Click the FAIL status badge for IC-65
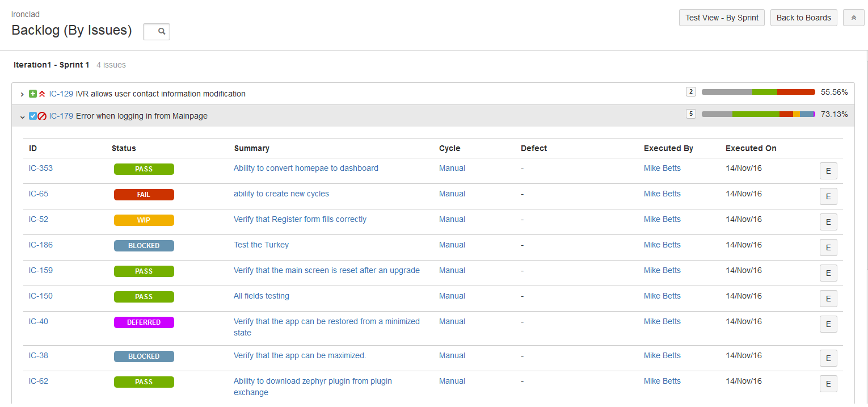 coord(144,195)
